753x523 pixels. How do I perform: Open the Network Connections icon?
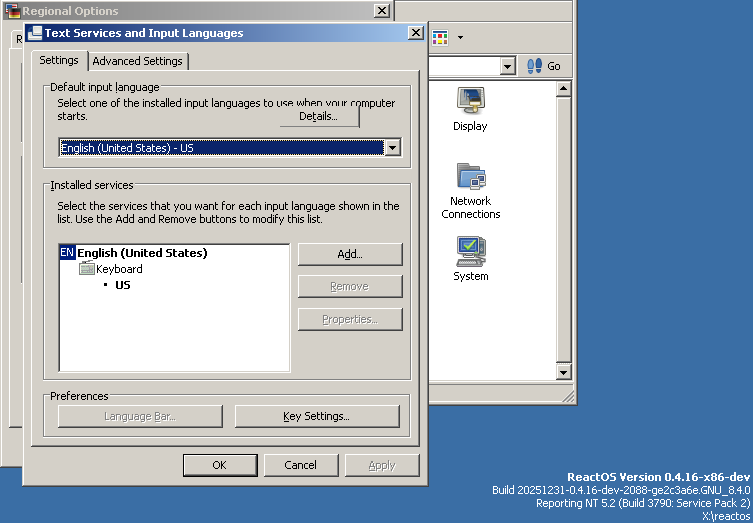(x=470, y=177)
